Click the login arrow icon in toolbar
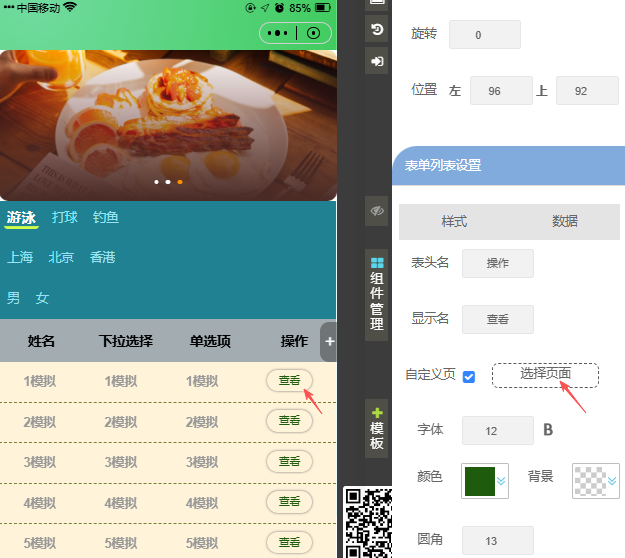The width and height of the screenshot is (625, 558). 377,62
